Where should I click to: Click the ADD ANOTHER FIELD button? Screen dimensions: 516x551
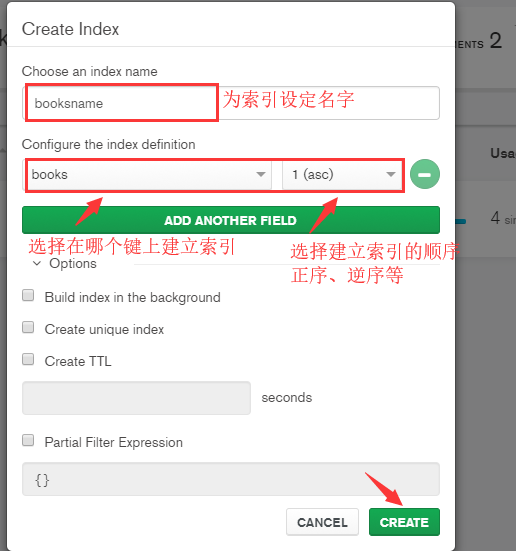[x=231, y=220]
